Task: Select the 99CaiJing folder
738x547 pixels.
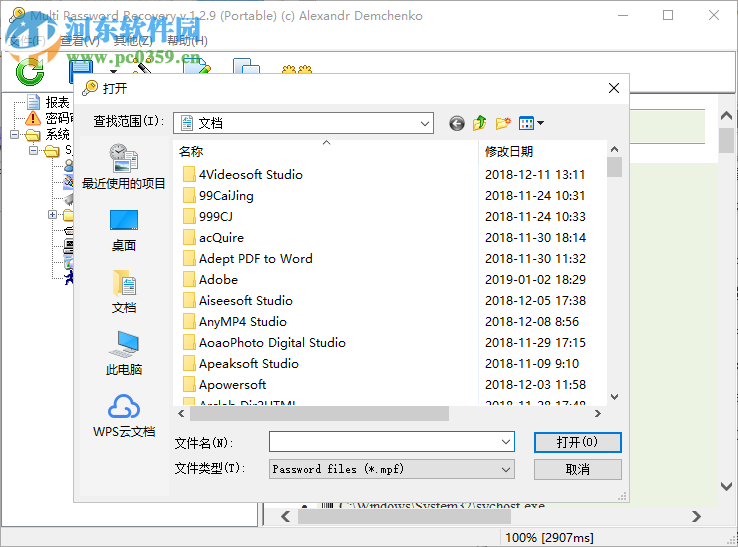Action: (x=218, y=196)
